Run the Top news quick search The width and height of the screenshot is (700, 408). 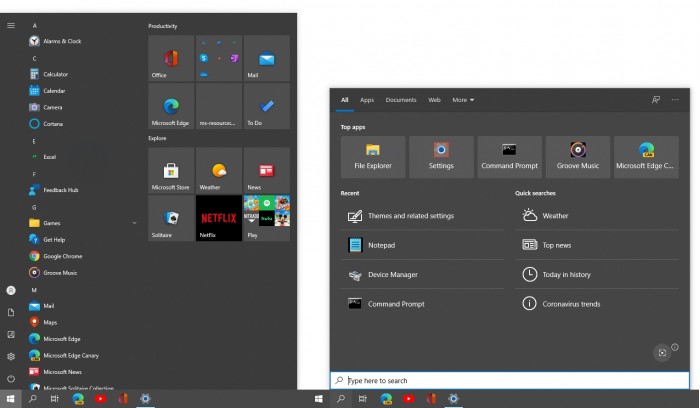597,245
